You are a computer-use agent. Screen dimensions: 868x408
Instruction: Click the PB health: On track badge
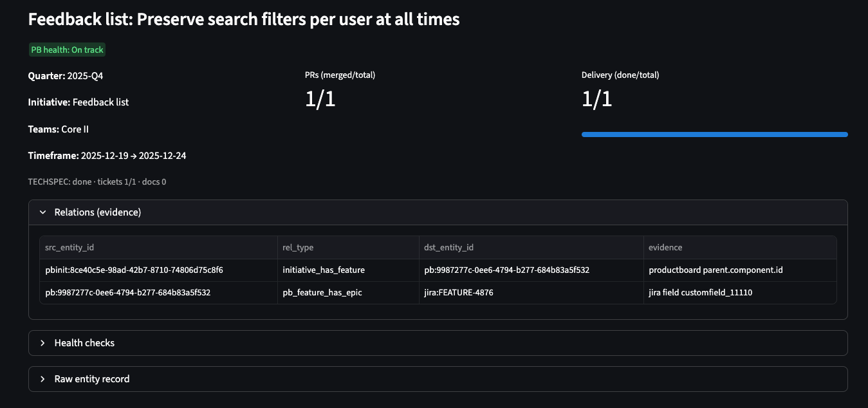pyautogui.click(x=67, y=50)
